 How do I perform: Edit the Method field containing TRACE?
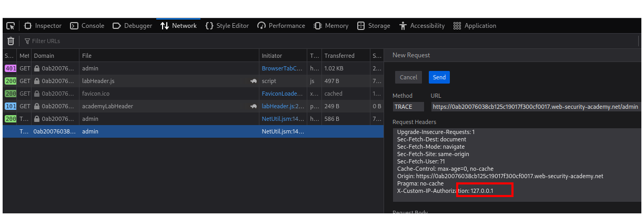coord(408,107)
